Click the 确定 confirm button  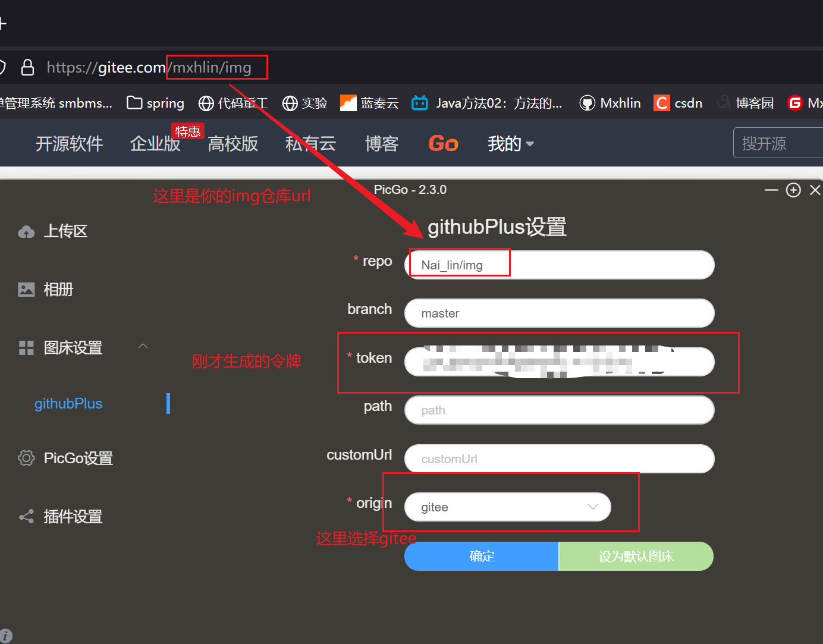482,556
